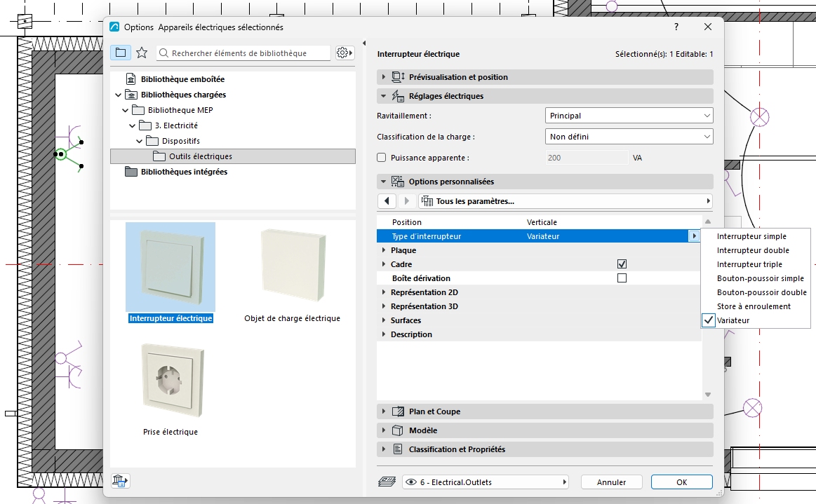Open Classification de la charge dropdown
Screen dimensions: 816x504
tap(629, 137)
